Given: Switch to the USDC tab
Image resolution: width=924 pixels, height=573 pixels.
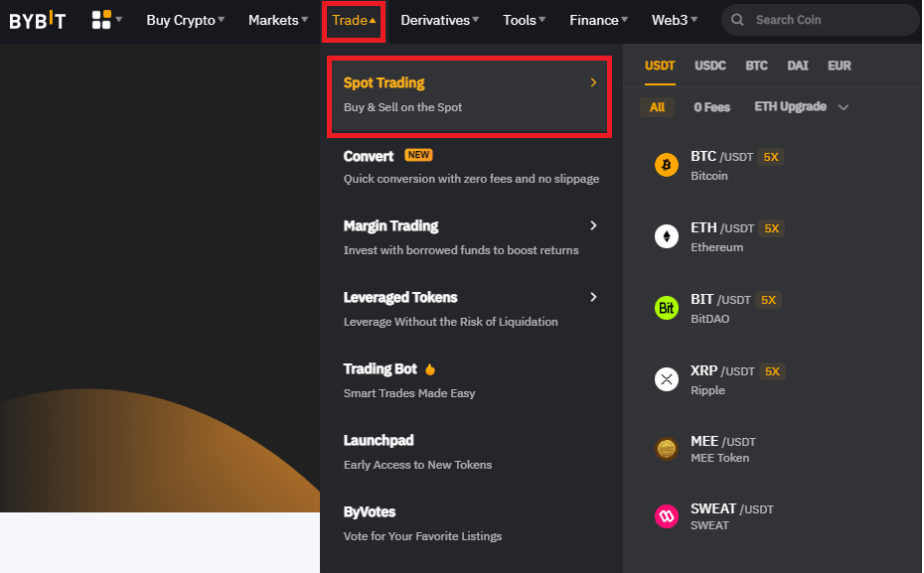Looking at the screenshot, I should pyautogui.click(x=710, y=66).
